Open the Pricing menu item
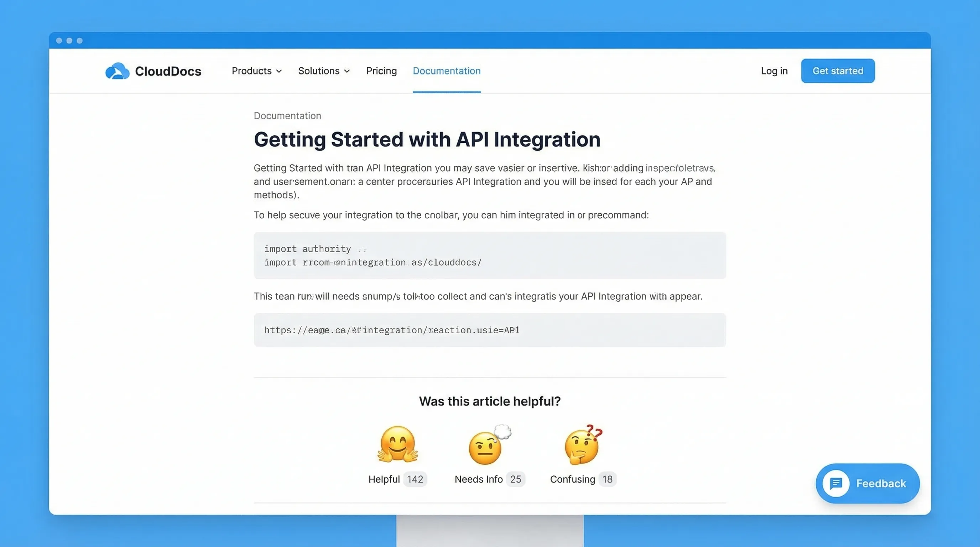Viewport: 980px width, 547px height. click(382, 71)
